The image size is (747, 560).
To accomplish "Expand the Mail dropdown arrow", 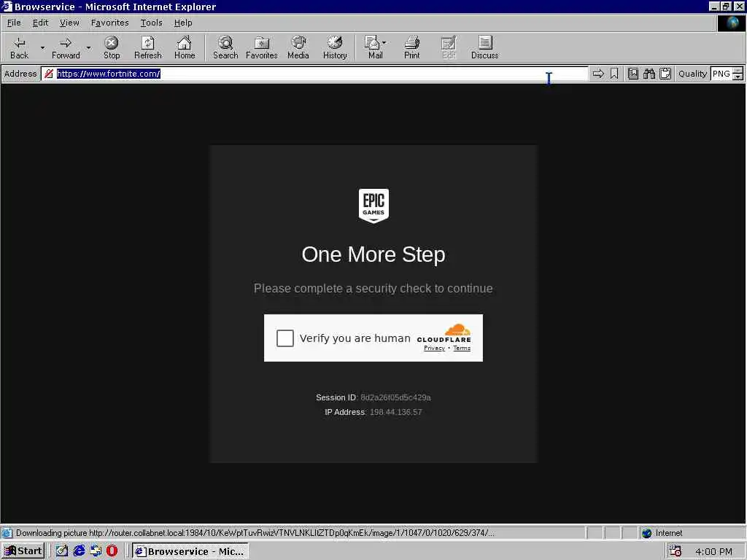I will point(384,43).
